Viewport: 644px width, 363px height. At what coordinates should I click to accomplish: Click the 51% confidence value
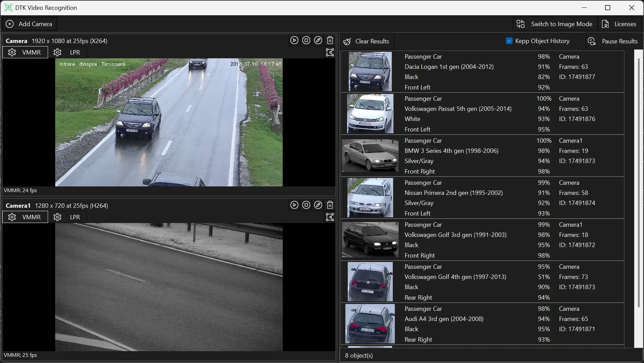[x=544, y=277]
